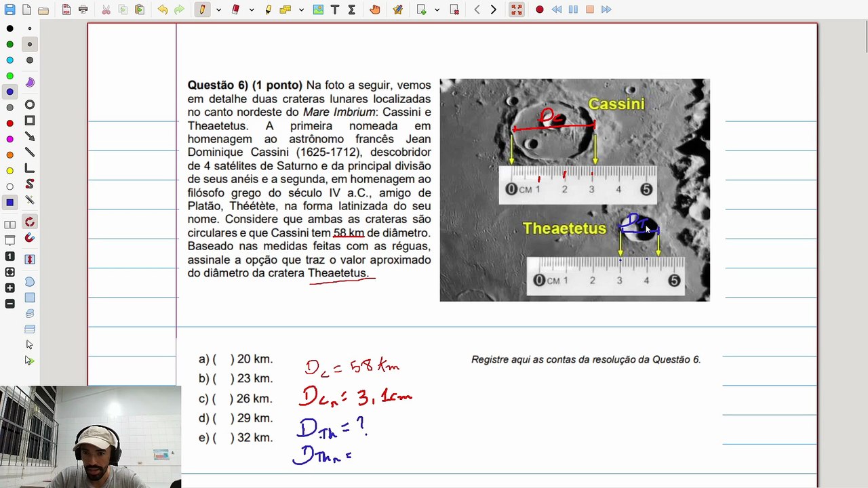Pick the light blue color swatch

(9, 60)
